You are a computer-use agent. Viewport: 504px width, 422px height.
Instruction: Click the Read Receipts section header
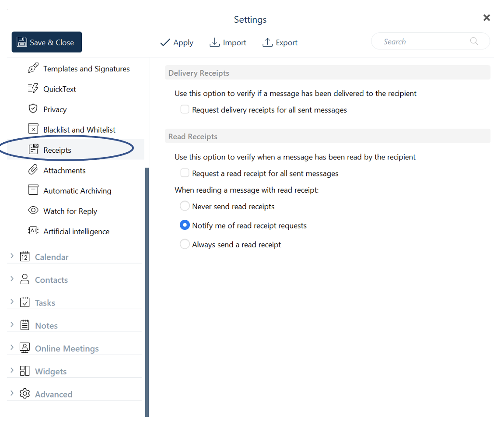point(328,137)
